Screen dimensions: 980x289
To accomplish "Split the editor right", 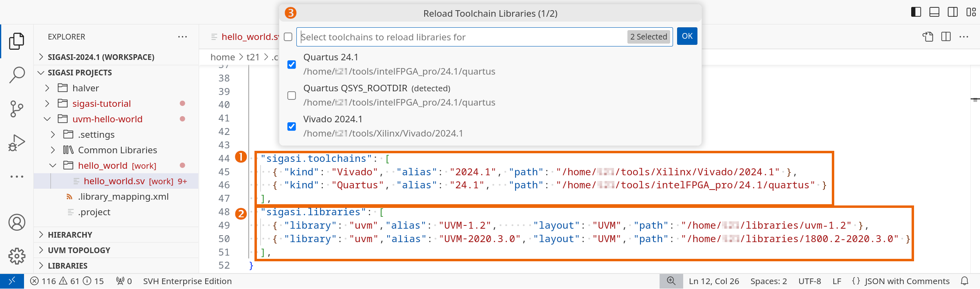I will [x=946, y=37].
